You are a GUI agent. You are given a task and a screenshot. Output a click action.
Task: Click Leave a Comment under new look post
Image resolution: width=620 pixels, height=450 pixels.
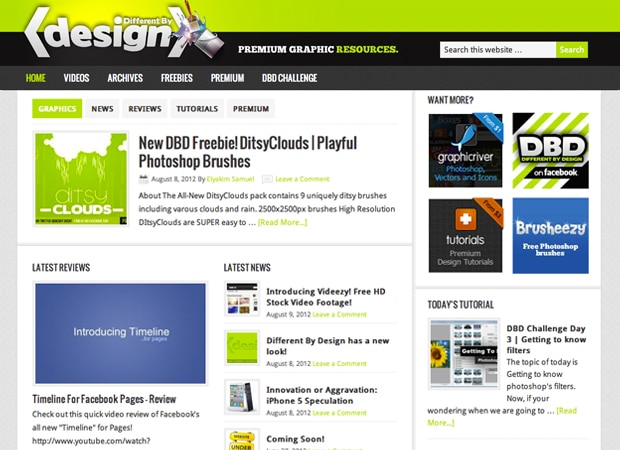click(x=339, y=363)
